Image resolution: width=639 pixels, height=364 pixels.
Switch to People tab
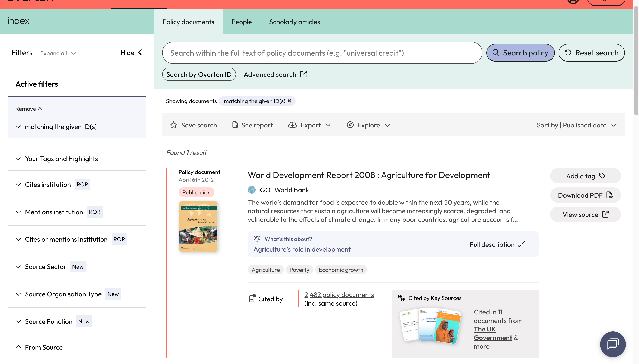[x=242, y=22]
